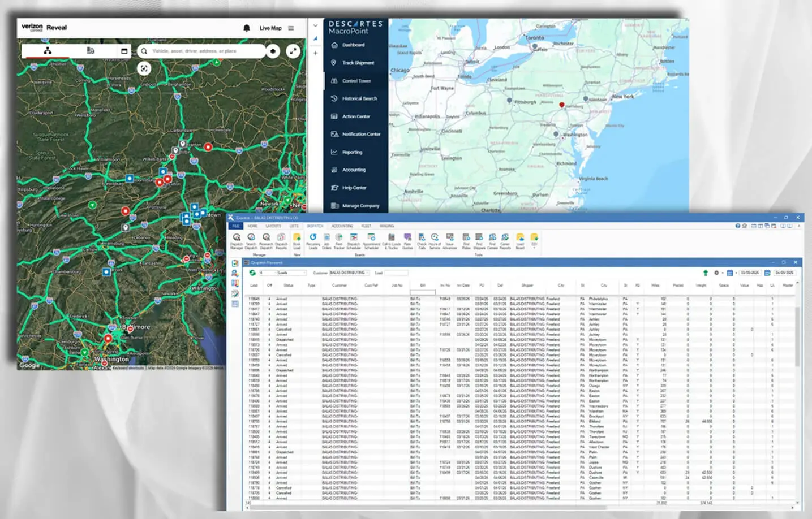The image size is (812, 519).
Task: Switch to the LISTS ribbon tab
Action: [x=294, y=226]
